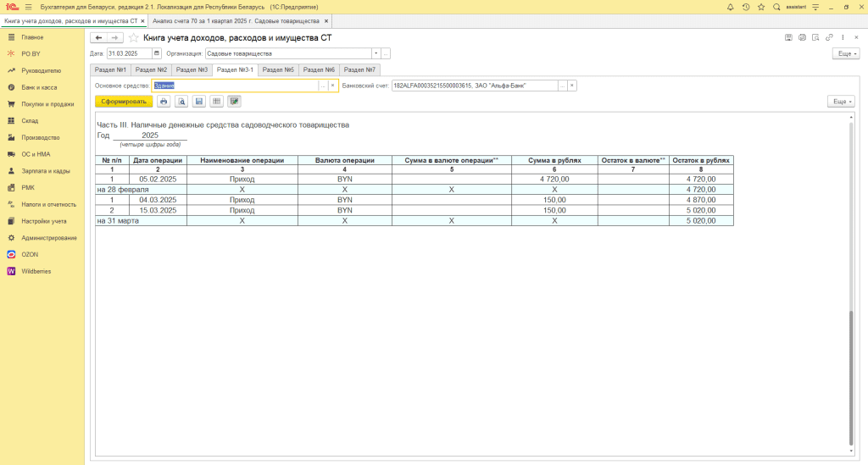Open the main hamburger menu
The image size is (868, 465).
28,7
